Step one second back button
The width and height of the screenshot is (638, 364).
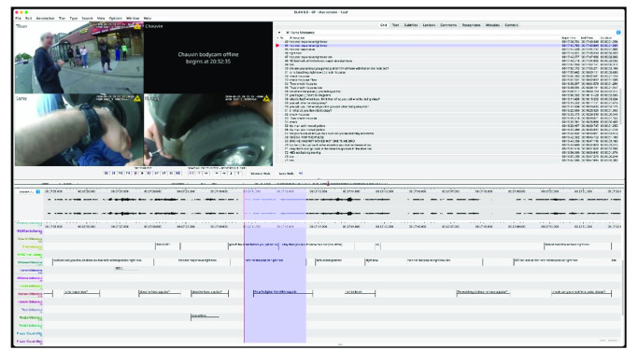click(121, 174)
